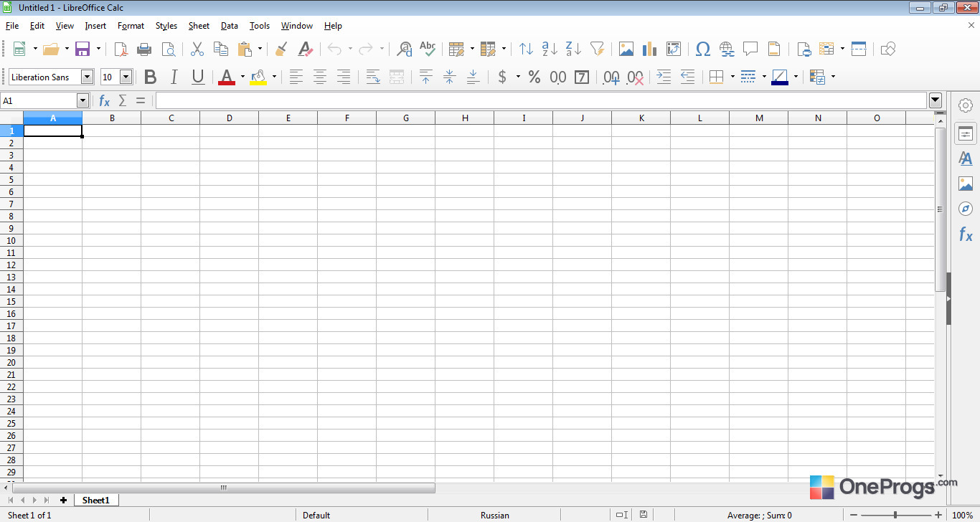Open the sidebar Navigator panel

(966, 209)
